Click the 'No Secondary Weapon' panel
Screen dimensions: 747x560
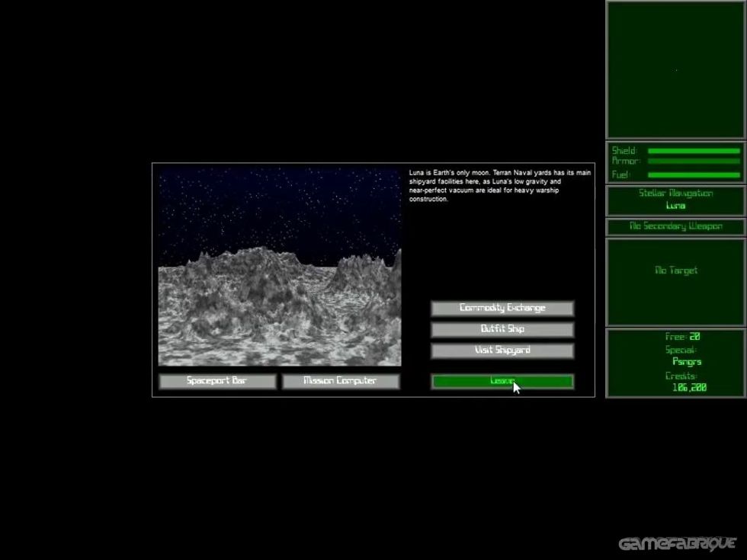[x=675, y=227]
